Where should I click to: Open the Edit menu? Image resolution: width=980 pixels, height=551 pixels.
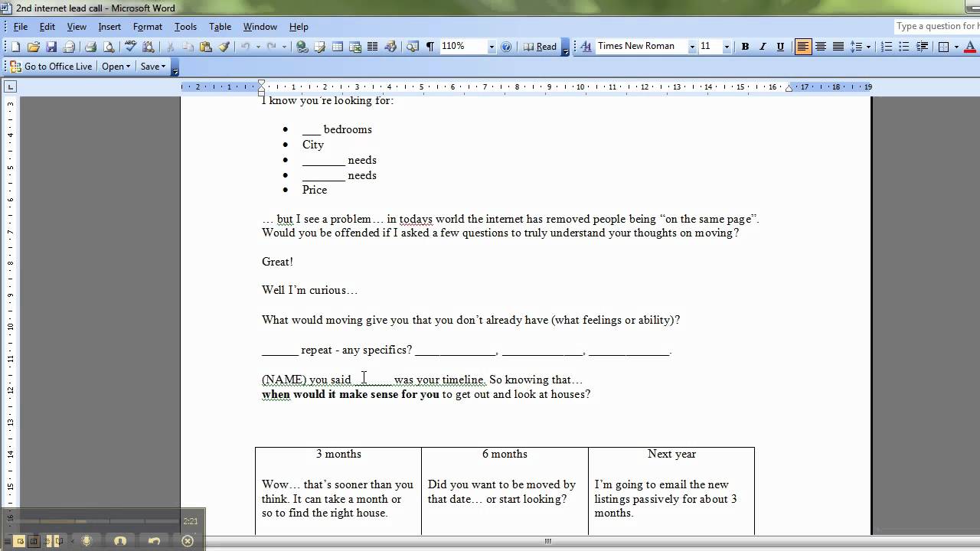(47, 27)
